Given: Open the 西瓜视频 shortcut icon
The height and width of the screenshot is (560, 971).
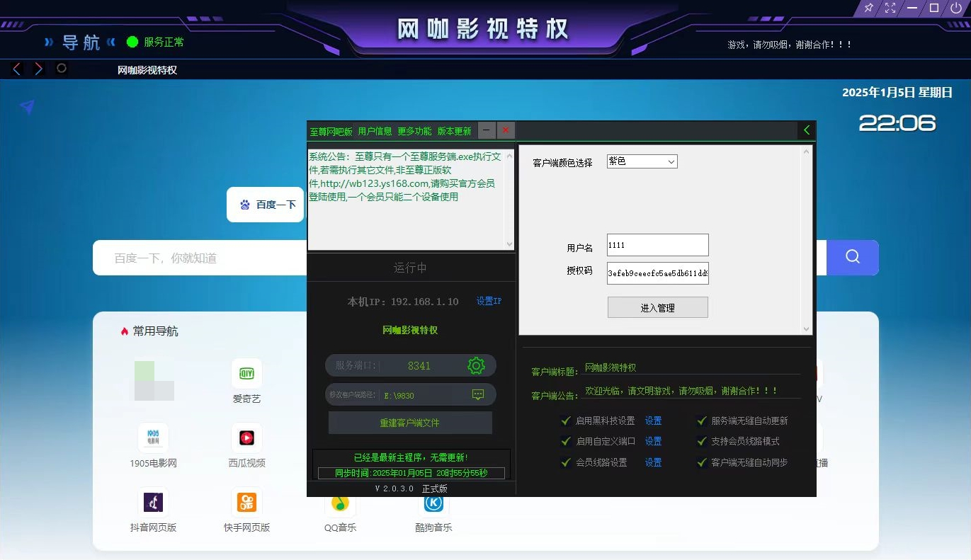Looking at the screenshot, I should point(246,438).
